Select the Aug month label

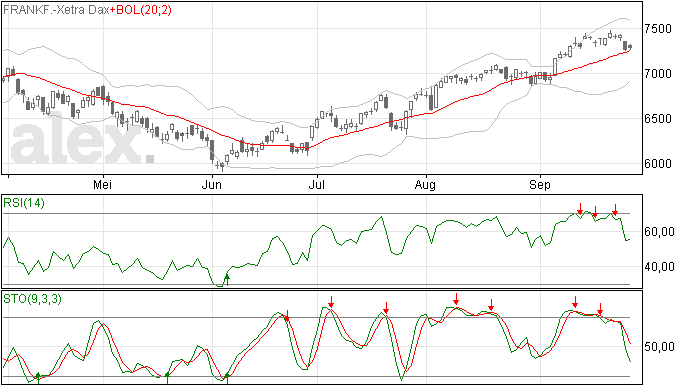(425, 185)
